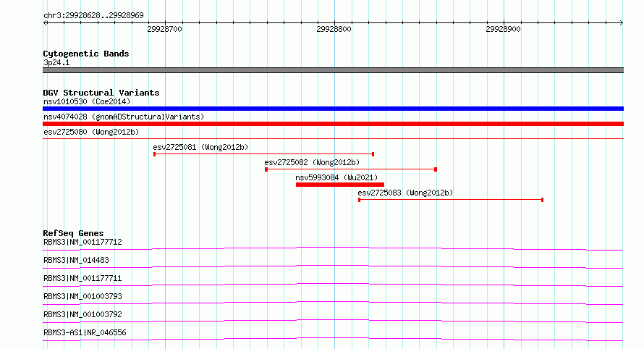Select the esv2725081 variant span line
The image size is (644, 349).
[263, 154]
